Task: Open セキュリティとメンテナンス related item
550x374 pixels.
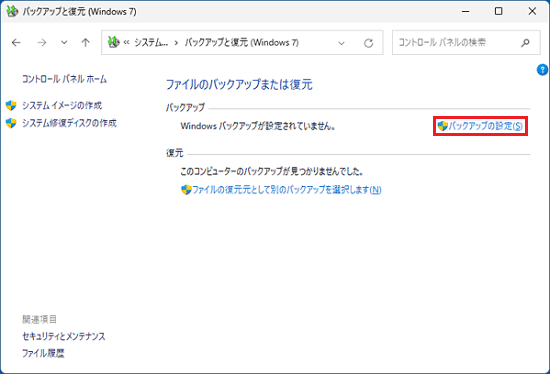Action: coord(64,336)
